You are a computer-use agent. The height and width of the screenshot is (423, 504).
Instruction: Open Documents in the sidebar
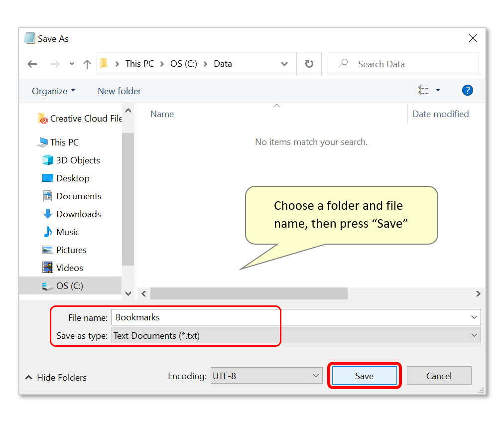pos(72,196)
